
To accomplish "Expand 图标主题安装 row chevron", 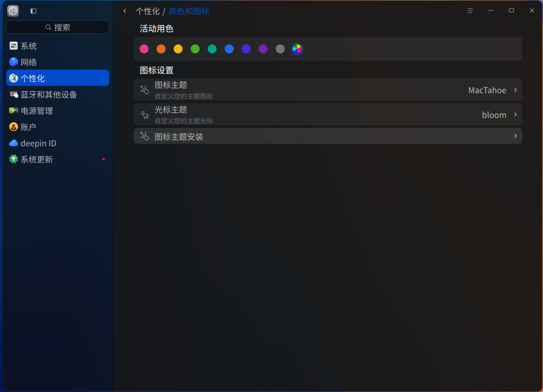I will point(515,136).
